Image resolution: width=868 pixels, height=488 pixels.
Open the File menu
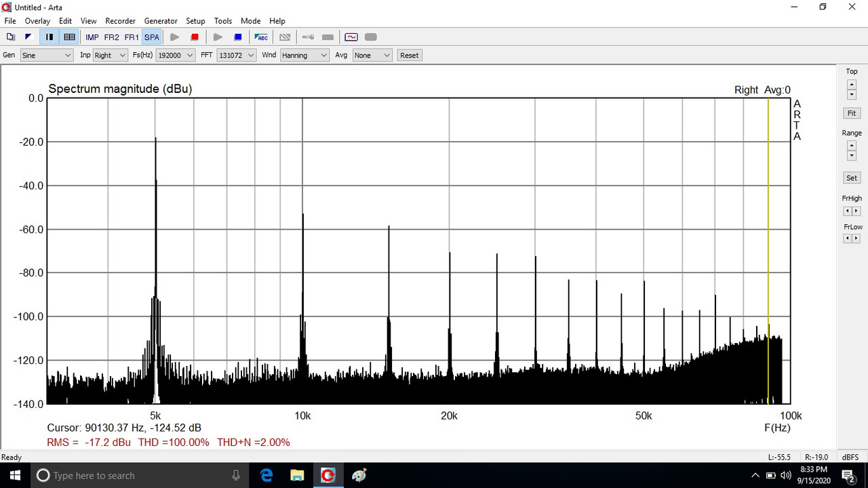click(x=10, y=21)
